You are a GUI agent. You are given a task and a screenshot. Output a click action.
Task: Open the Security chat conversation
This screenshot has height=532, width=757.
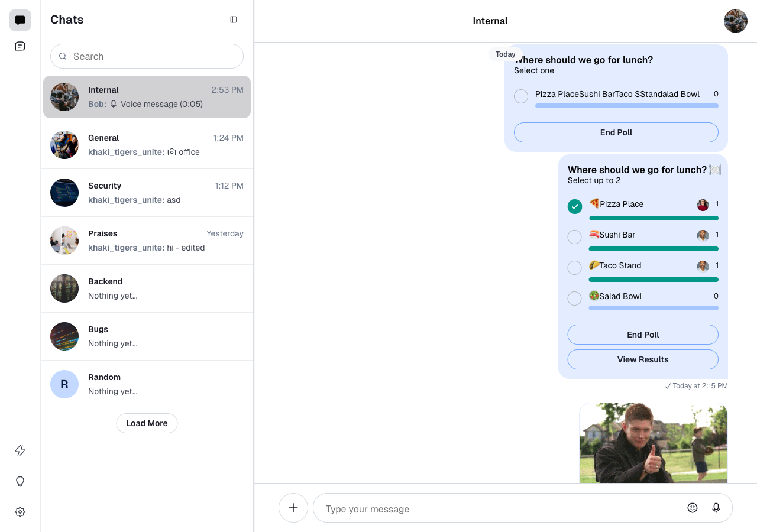[x=147, y=192]
